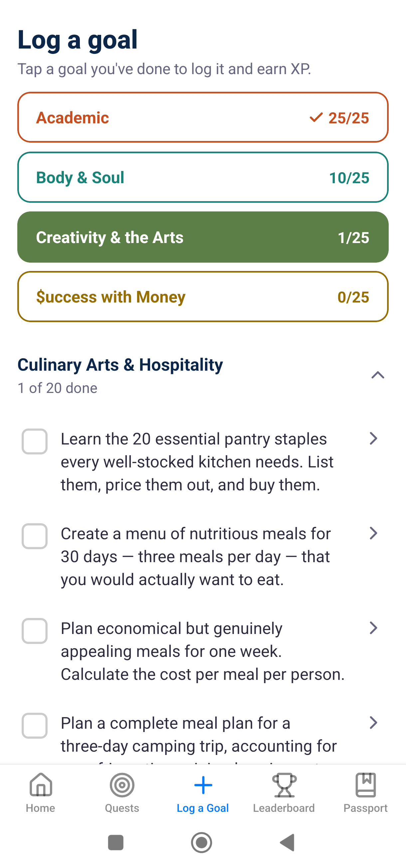Select the Creativity & the Arts category
This screenshot has height=868, width=406.
(203, 237)
